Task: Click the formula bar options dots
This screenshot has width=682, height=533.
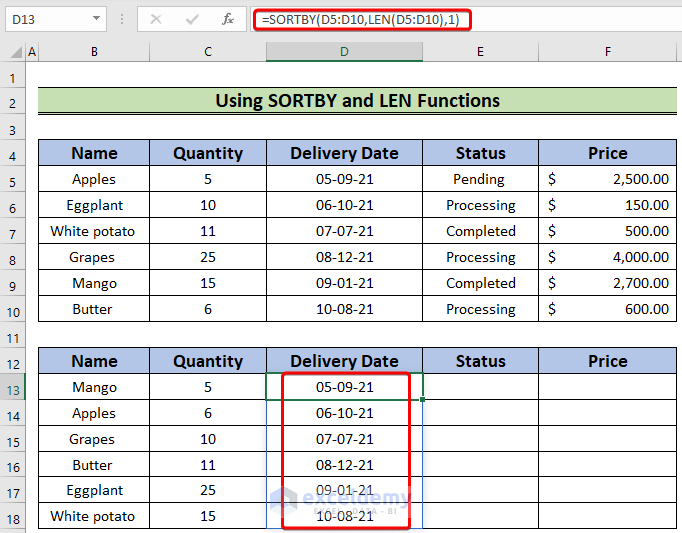Action: [x=122, y=19]
